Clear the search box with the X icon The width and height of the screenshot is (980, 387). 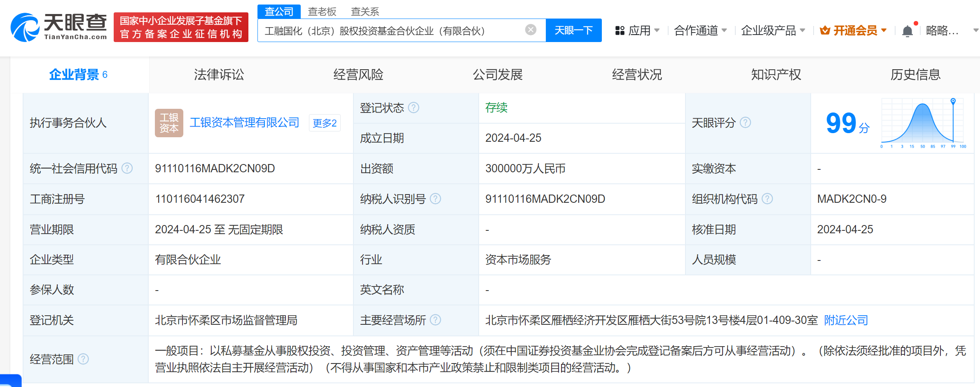tap(531, 30)
